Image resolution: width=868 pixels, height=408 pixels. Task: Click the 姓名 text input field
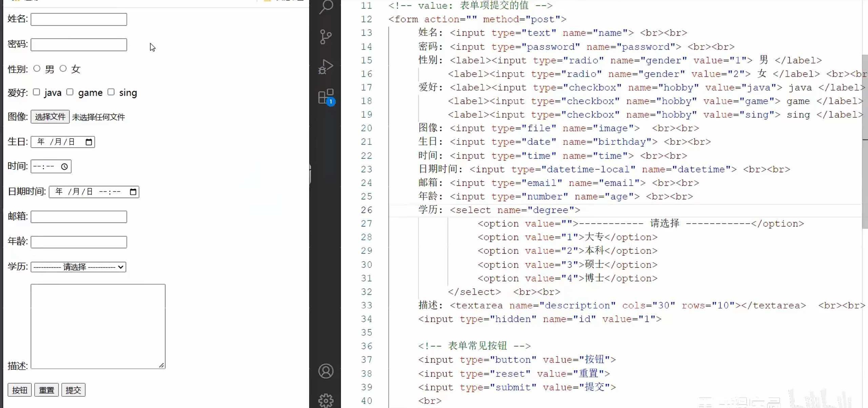tap(79, 19)
